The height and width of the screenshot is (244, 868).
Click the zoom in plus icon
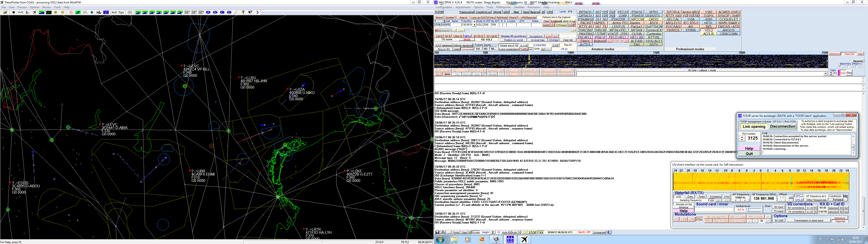(x=56, y=12)
